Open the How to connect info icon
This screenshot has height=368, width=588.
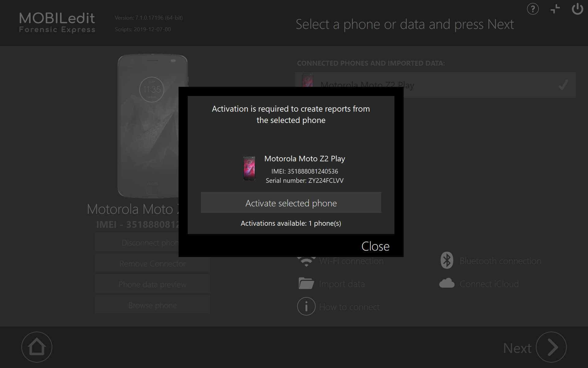pyautogui.click(x=306, y=306)
